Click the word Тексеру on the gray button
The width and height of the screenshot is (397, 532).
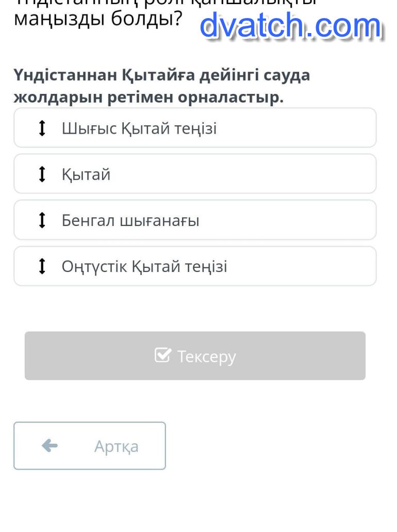(206, 356)
